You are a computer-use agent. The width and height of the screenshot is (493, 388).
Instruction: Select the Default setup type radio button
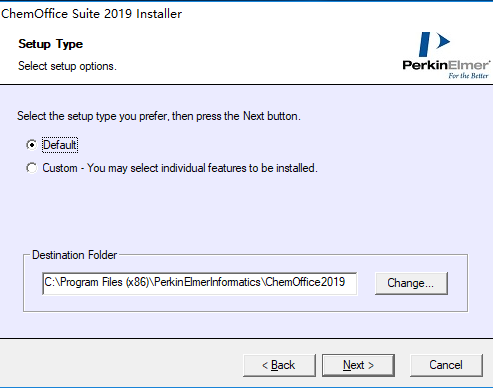click(x=32, y=145)
